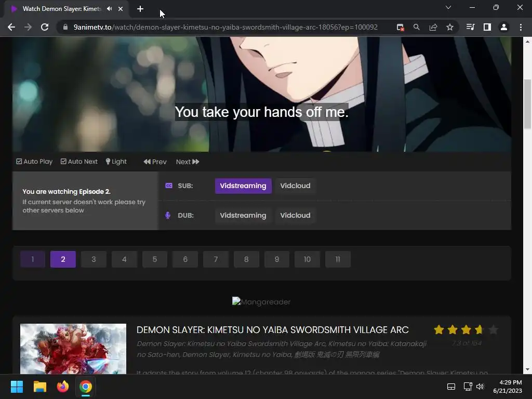Screen dimensions: 532x399
Task: Click the Demon Slayer poster thumbnail
Action: [73, 349]
